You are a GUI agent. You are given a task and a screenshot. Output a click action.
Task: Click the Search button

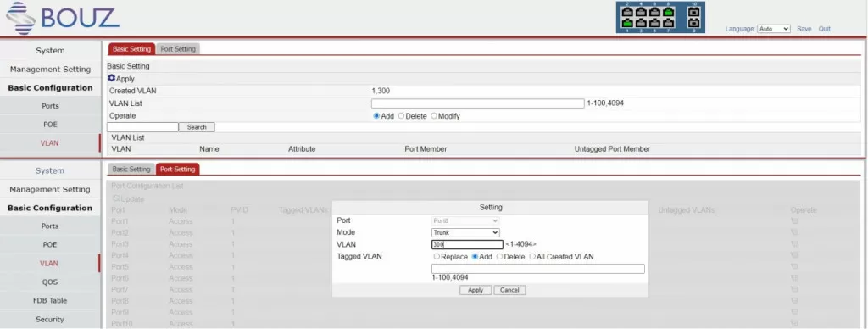click(x=197, y=127)
